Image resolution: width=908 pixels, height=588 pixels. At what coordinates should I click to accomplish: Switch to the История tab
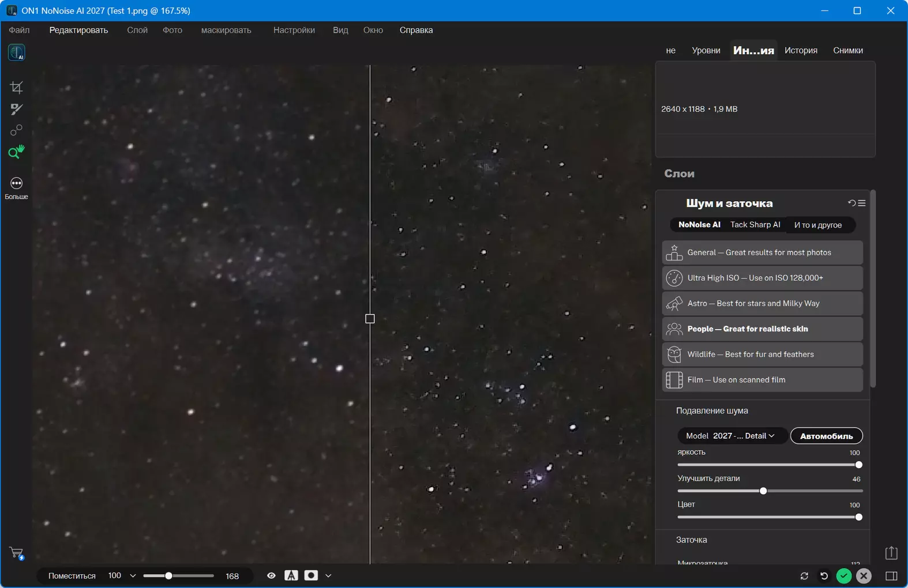(801, 50)
